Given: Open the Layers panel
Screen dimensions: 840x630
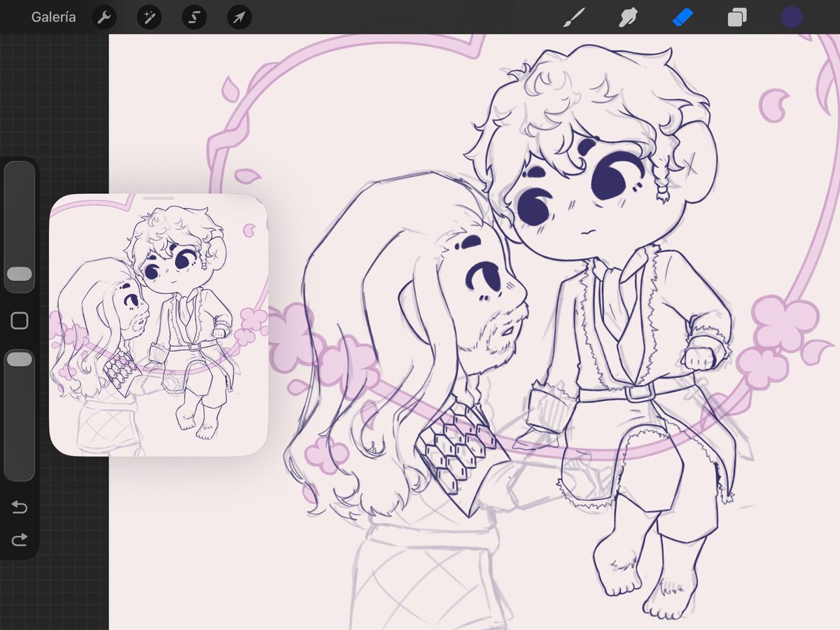Looking at the screenshot, I should [737, 17].
